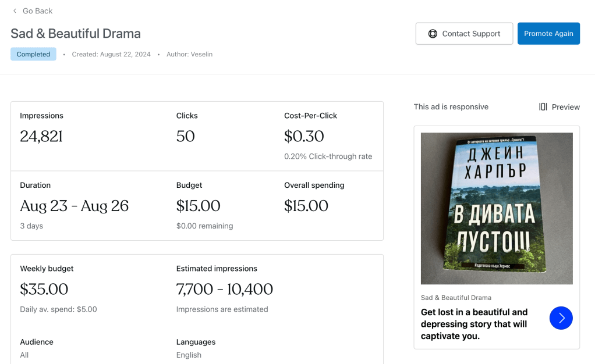595x364 pixels.
Task: Click the Cost-Per-Click $0.30 value
Action: tap(304, 137)
